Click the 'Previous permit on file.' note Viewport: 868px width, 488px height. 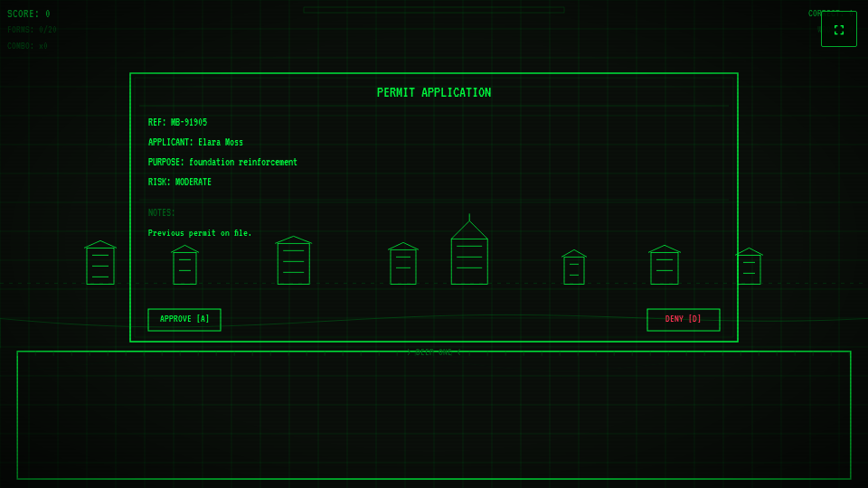coord(199,233)
